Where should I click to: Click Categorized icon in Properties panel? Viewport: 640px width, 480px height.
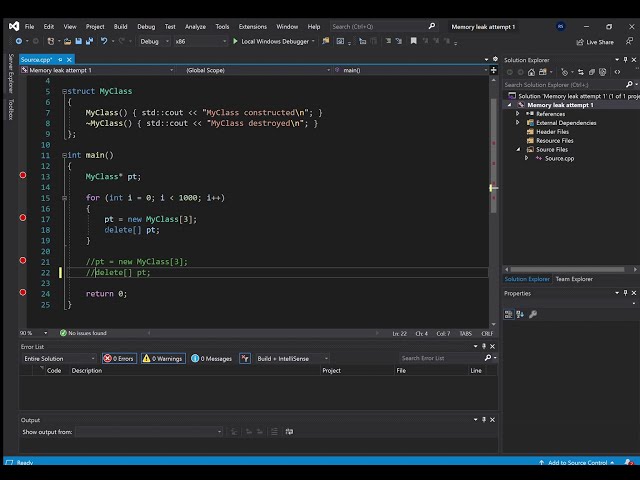click(x=508, y=314)
